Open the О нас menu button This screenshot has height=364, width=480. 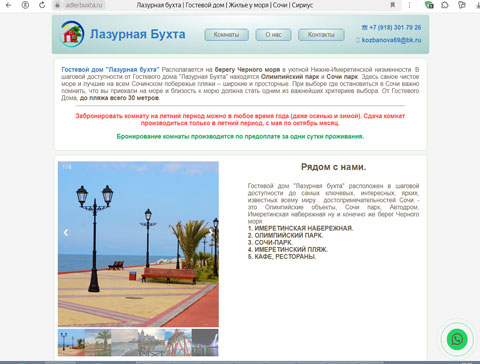273,35
